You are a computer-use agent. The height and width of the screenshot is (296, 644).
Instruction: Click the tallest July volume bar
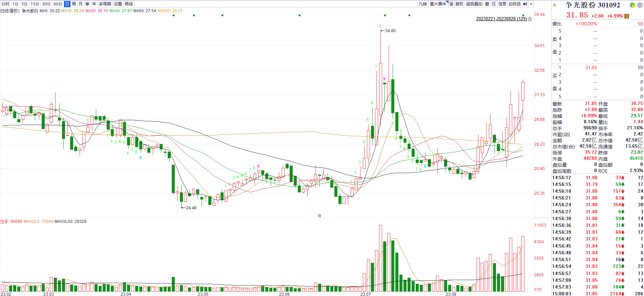point(380,258)
